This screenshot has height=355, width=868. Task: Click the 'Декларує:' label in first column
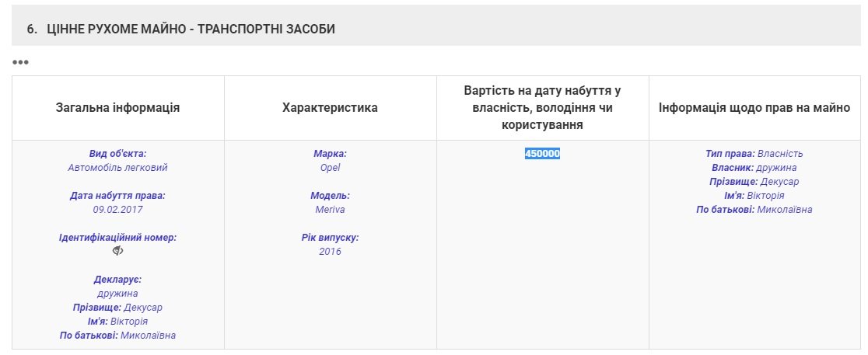pyautogui.click(x=117, y=280)
